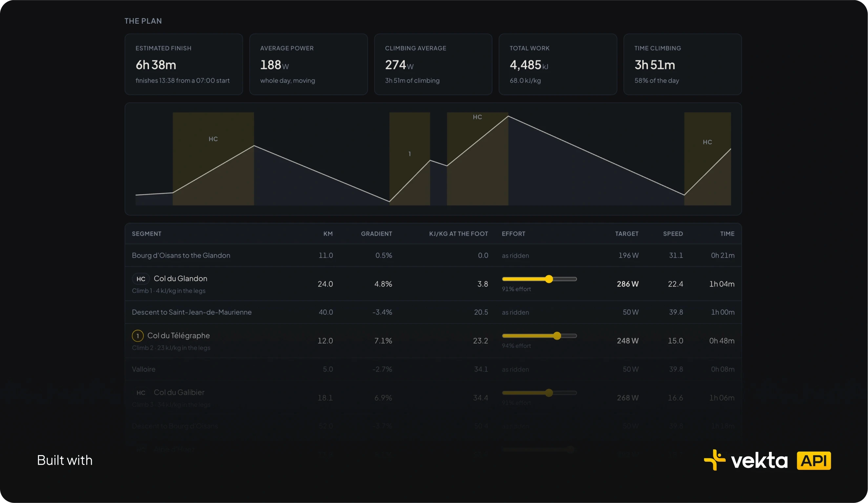Select the first HC climb block in the profile chart
This screenshot has width=868, height=503.
click(x=213, y=159)
